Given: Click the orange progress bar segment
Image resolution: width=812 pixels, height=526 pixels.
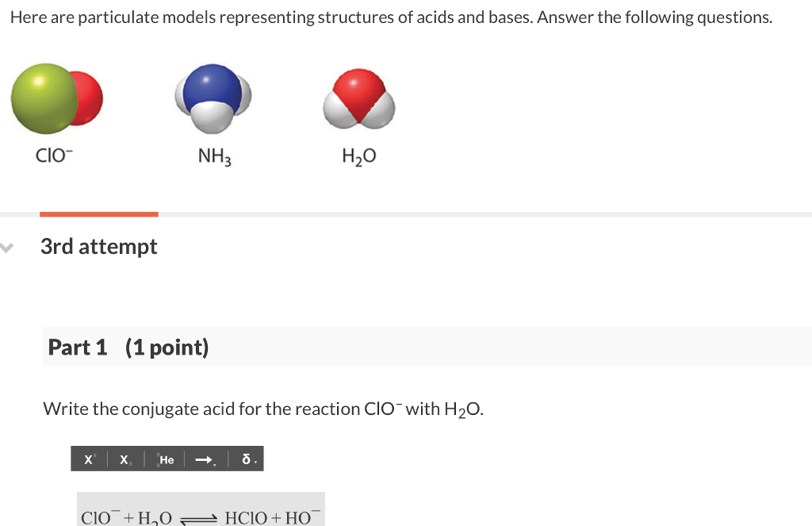Looking at the screenshot, I should point(98,213).
